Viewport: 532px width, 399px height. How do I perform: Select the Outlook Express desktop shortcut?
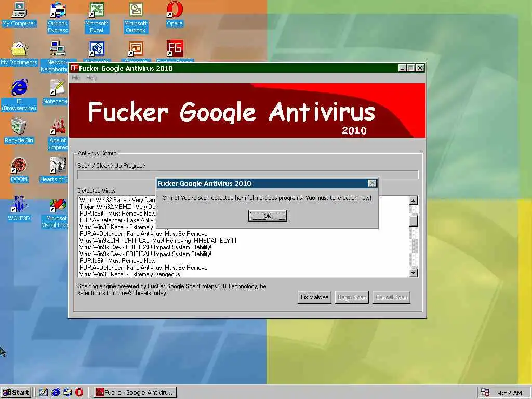click(58, 18)
